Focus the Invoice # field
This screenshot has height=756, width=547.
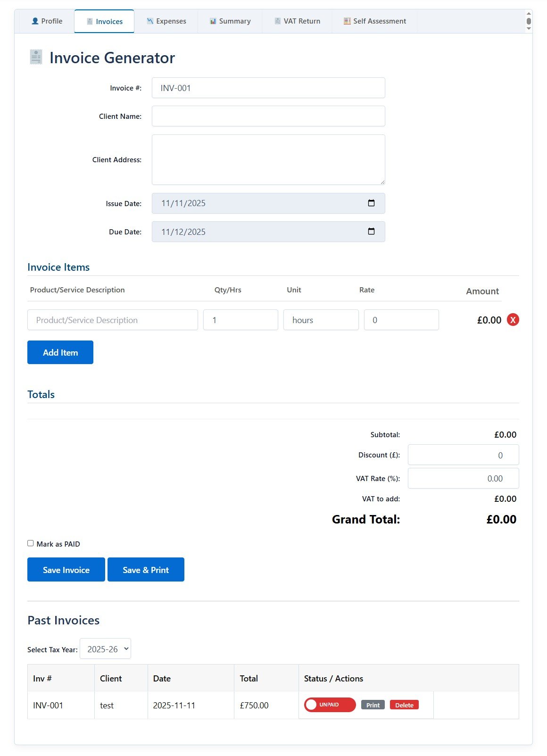[x=268, y=88]
